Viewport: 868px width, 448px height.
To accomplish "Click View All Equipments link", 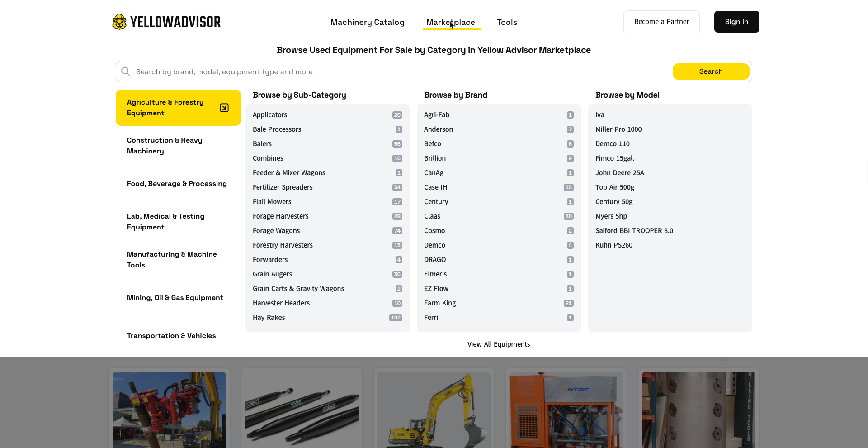I will (x=499, y=344).
